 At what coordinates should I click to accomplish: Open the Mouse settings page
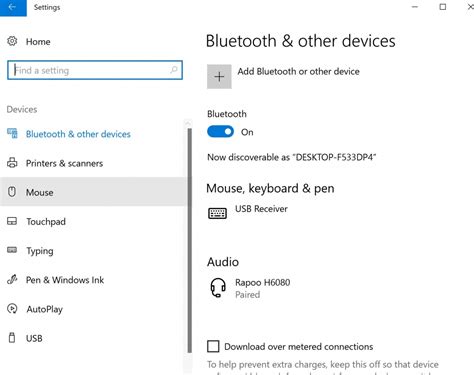tap(93, 192)
